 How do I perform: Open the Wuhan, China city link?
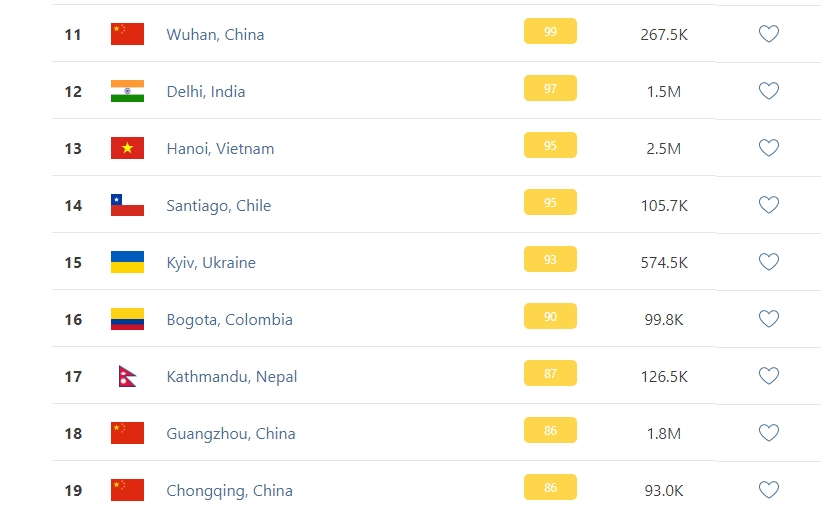[215, 34]
